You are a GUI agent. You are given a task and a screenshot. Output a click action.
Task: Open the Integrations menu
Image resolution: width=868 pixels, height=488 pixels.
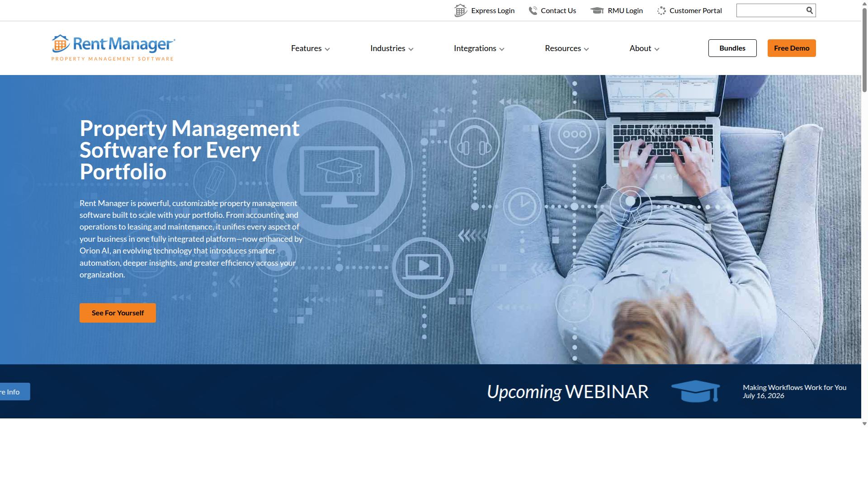pyautogui.click(x=475, y=48)
